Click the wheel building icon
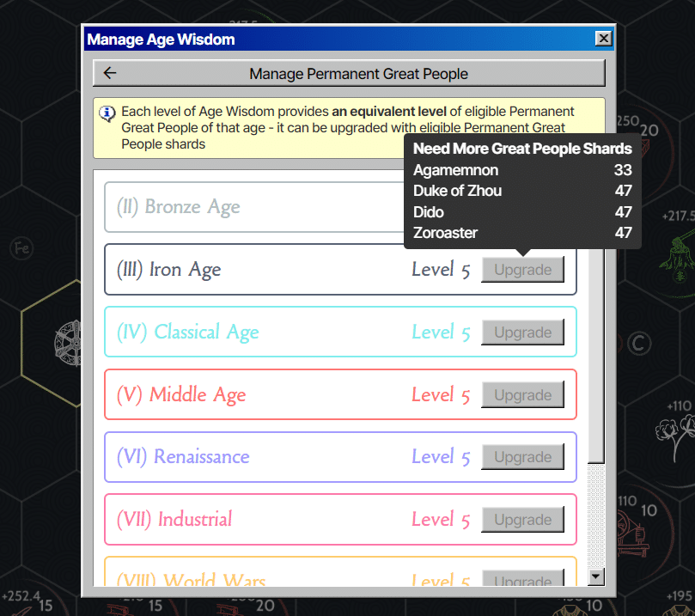The image size is (695, 616). (68, 343)
